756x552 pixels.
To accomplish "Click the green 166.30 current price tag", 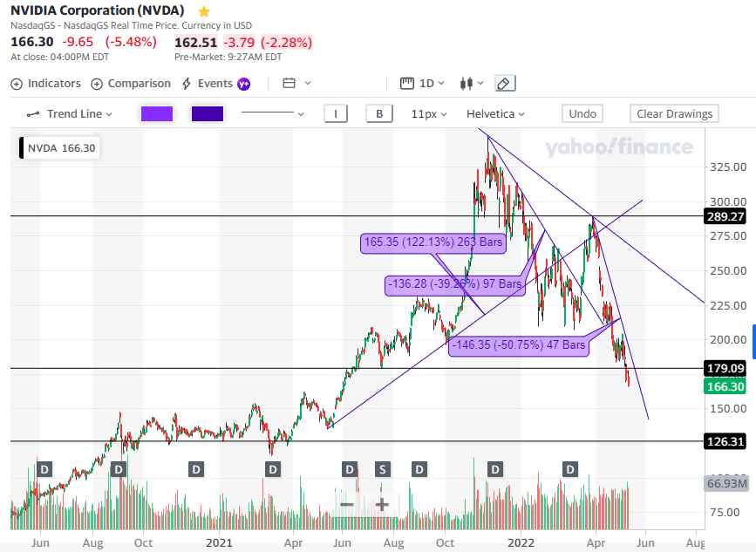I will tap(725, 386).
